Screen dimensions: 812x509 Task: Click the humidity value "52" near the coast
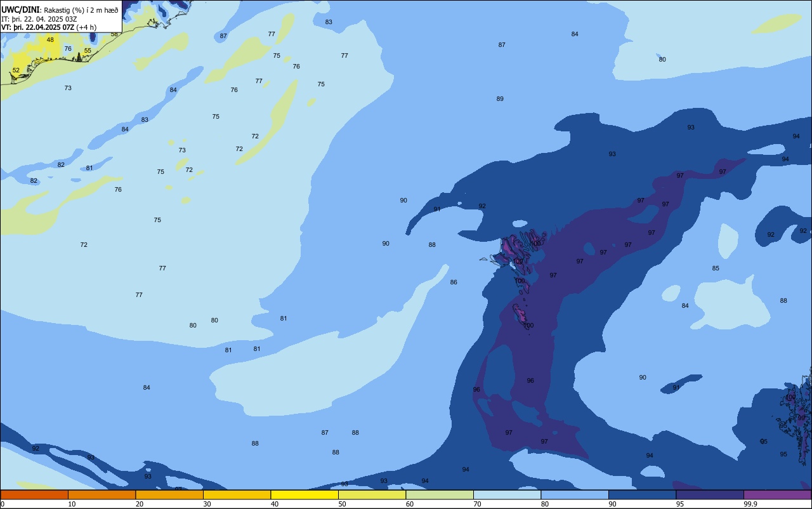[16, 70]
